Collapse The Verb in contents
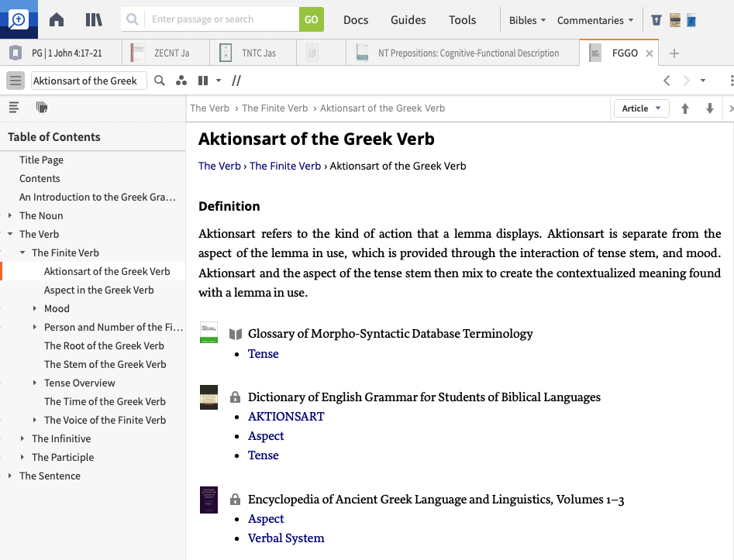Image resolution: width=734 pixels, height=560 pixels. (x=10, y=234)
